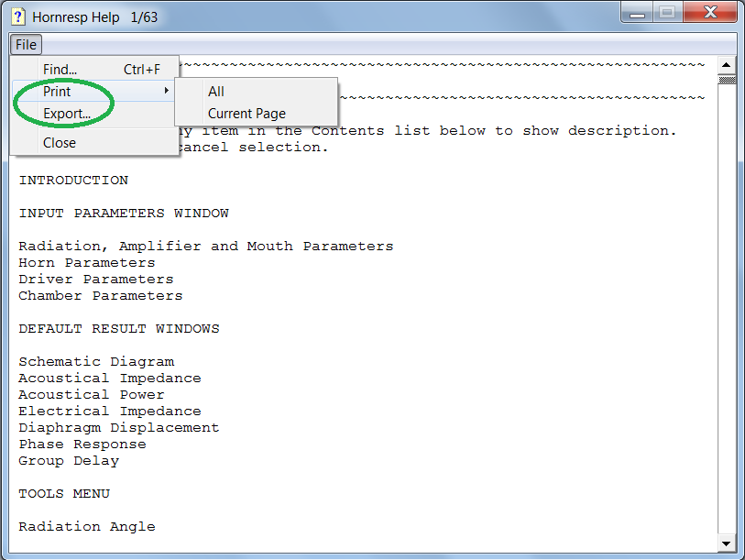The height and width of the screenshot is (560, 745).
Task: Select Phase Response entry
Action: pos(82,444)
